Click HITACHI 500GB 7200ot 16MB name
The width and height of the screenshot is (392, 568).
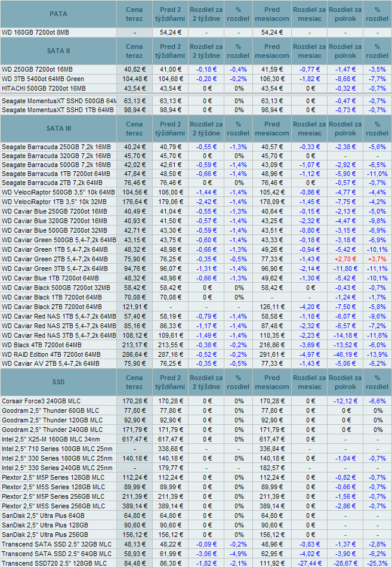pos(44,88)
